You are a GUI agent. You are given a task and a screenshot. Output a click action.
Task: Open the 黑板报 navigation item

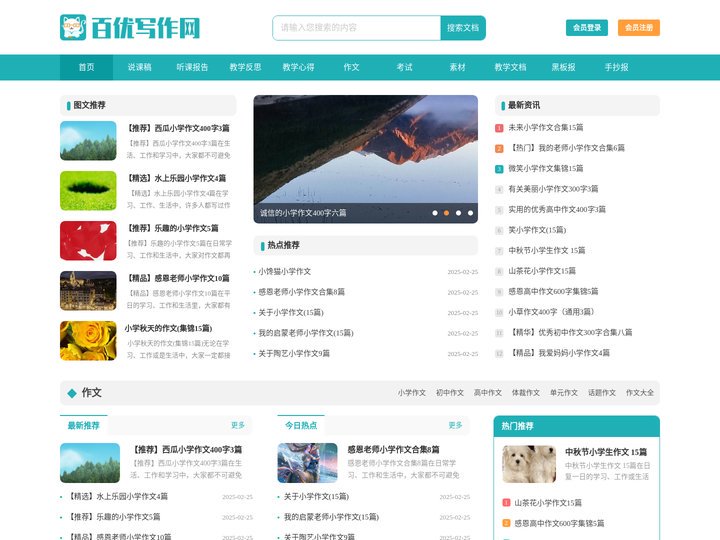pos(563,68)
